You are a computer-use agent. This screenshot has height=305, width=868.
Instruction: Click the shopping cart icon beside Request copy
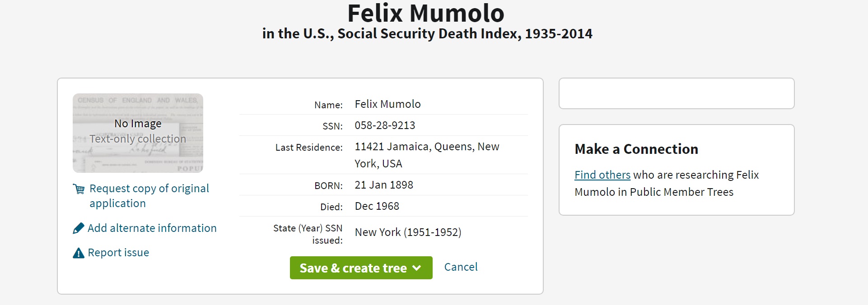(79, 189)
